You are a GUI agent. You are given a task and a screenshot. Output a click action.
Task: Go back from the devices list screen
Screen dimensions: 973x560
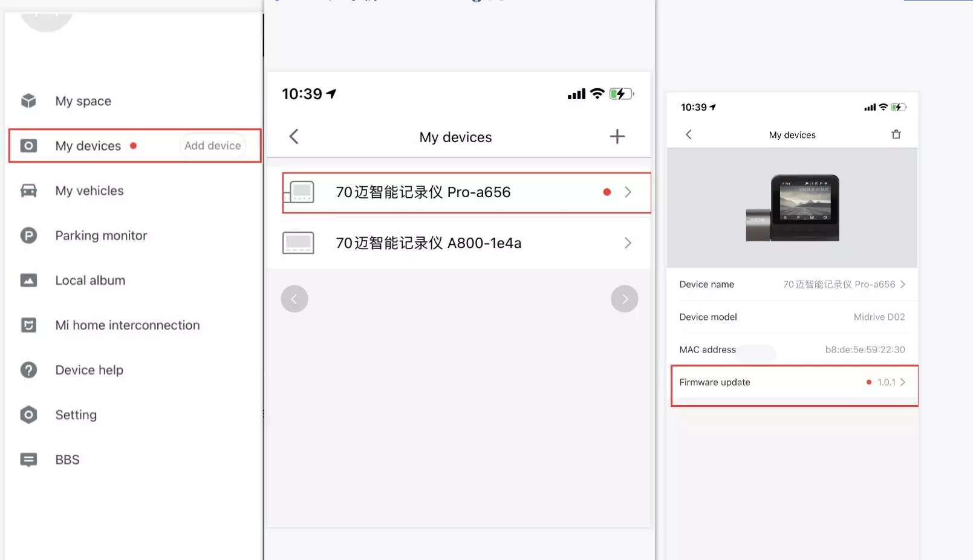(294, 137)
